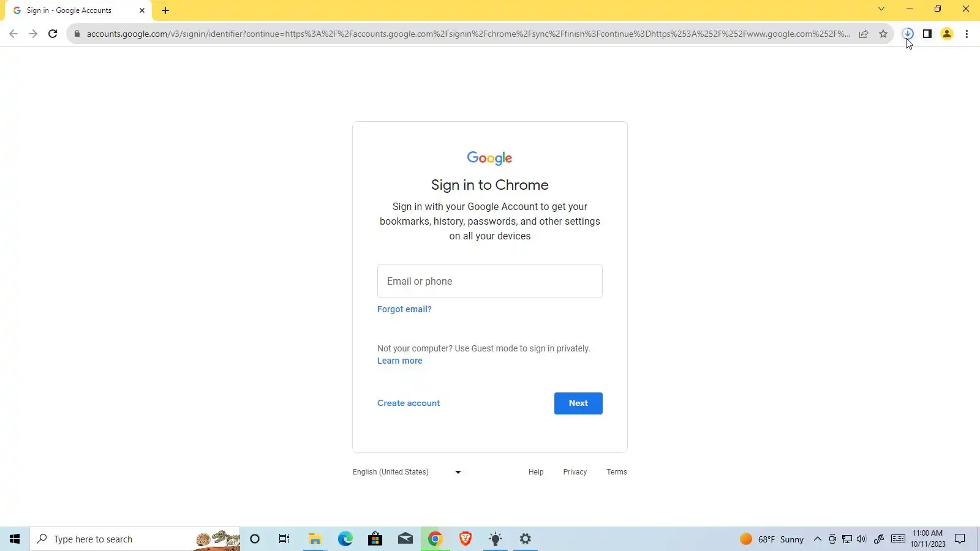
Task: Click the Email or phone field
Action: pyautogui.click(x=490, y=281)
